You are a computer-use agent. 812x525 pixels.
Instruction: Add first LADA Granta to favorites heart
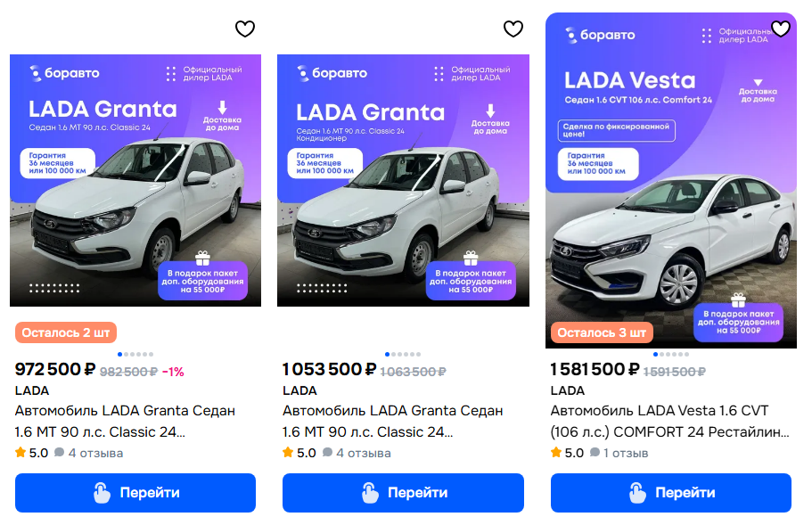coord(245,29)
